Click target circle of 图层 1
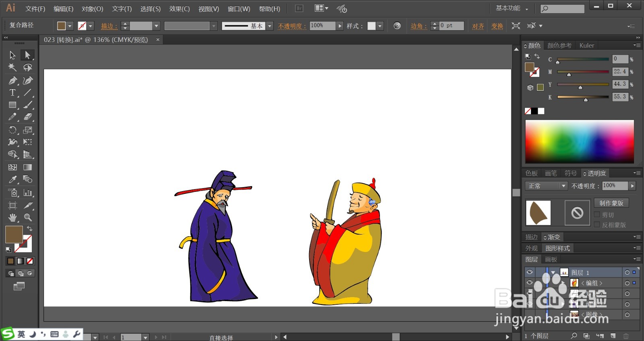Screen dimensions: 644x341 [627, 272]
